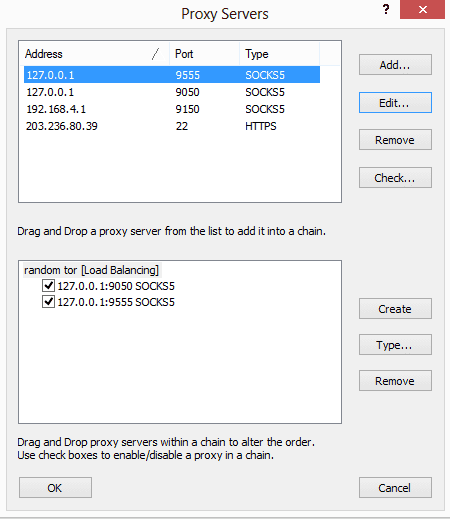Viewport: 450px width, 519px height.
Task: Select the 127.0.0.1 port 9050 proxy row
Action: point(172,92)
